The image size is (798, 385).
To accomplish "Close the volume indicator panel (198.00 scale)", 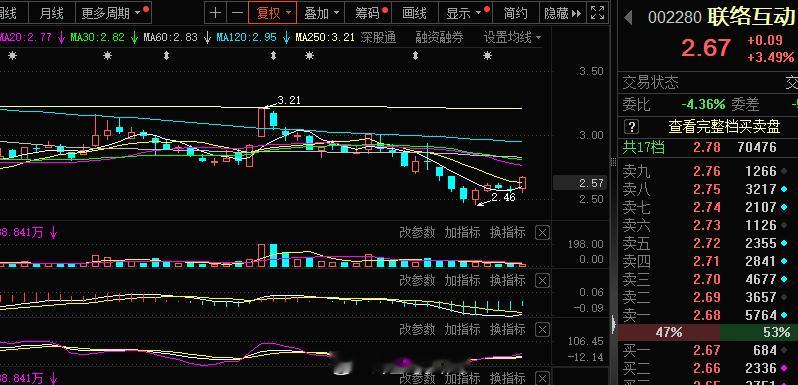I will pyautogui.click(x=543, y=233).
